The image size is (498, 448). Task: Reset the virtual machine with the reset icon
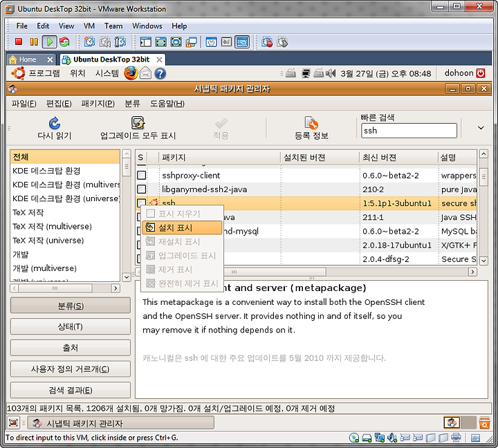tap(64, 41)
